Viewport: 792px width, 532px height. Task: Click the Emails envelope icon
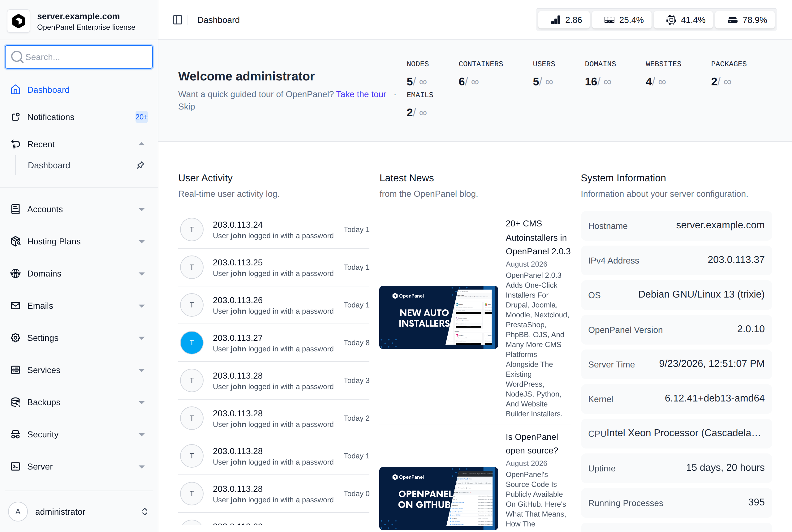click(15, 306)
